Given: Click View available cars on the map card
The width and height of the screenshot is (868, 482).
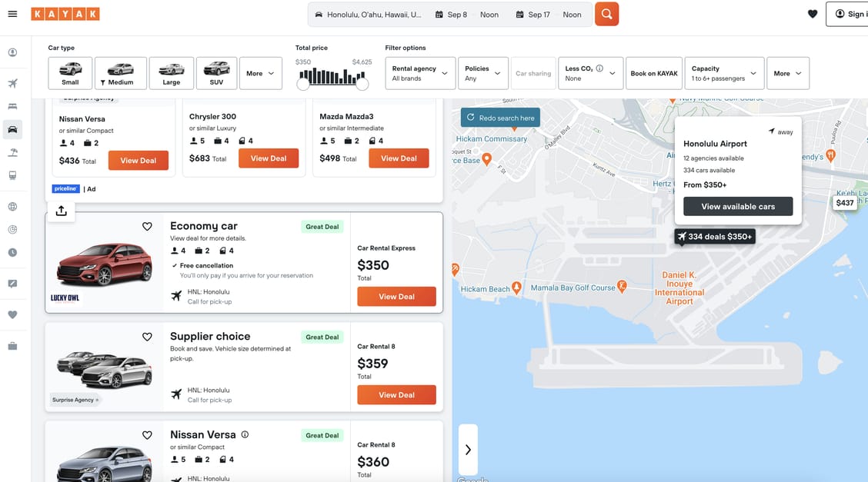Looking at the screenshot, I should 738,206.
